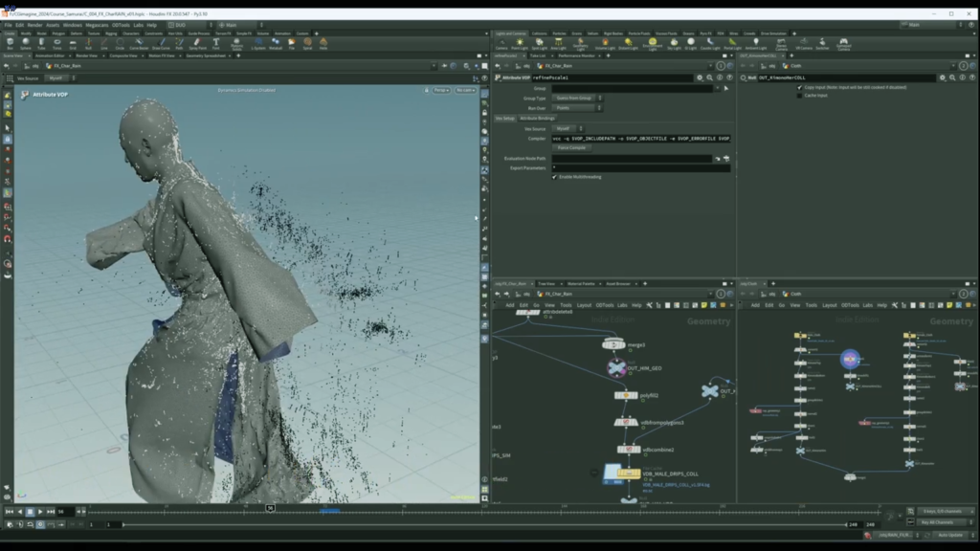Viewport: 980px width, 551px height.
Task: Select the Box shelf tool
Action: [x=10, y=43]
